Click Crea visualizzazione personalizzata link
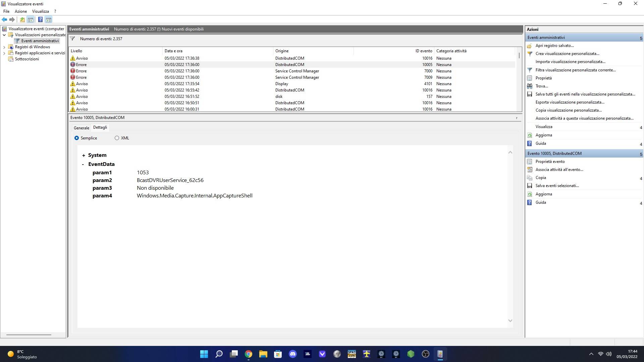Image resolution: width=644 pixels, height=362 pixels. (567, 54)
